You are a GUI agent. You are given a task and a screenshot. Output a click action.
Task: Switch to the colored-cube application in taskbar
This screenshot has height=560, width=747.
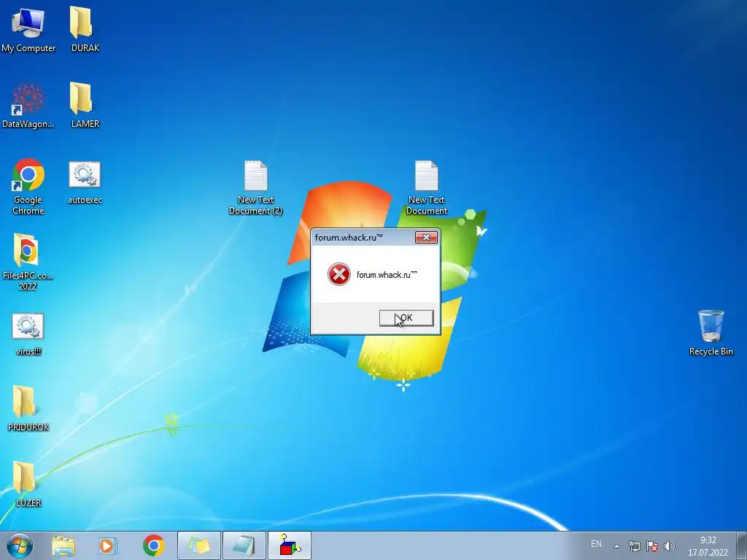point(290,545)
